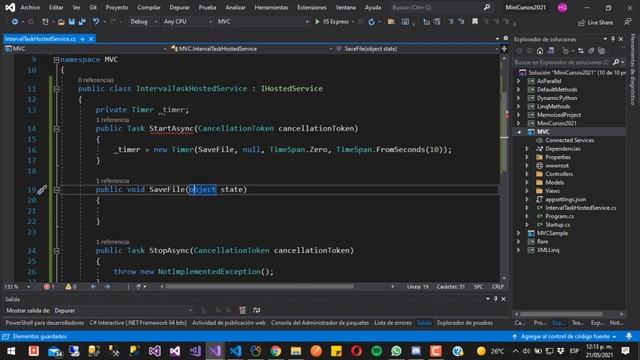Click the bookmark icon in toolbar

click(x=475, y=22)
